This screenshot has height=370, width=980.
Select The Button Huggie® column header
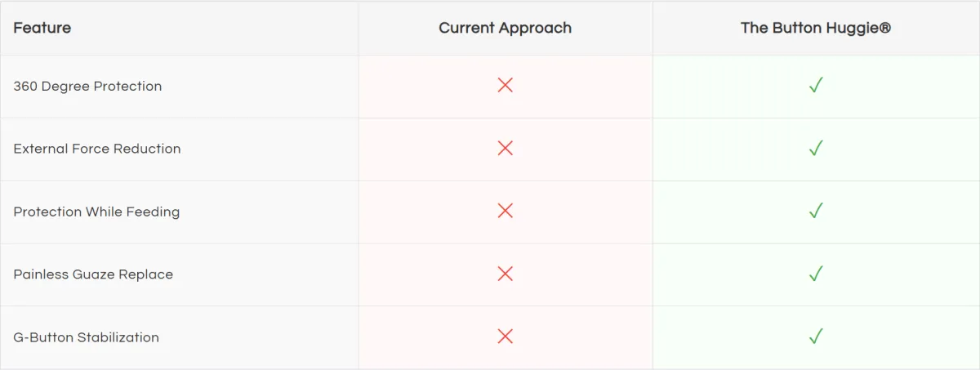(816, 28)
